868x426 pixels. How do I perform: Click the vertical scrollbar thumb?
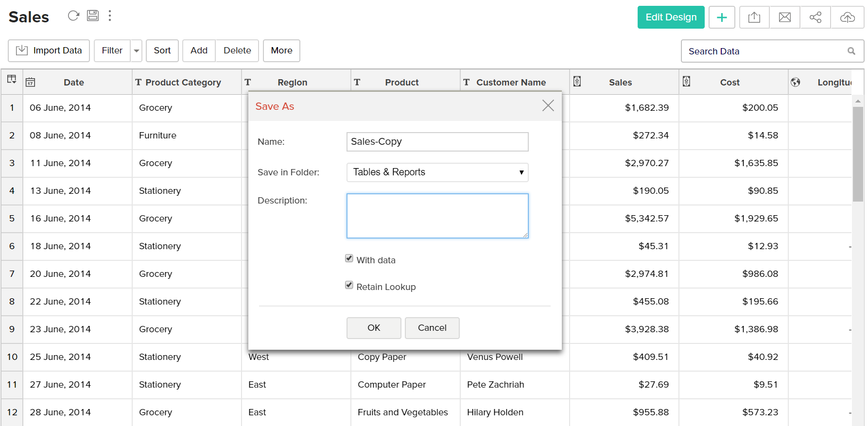[x=858, y=153]
